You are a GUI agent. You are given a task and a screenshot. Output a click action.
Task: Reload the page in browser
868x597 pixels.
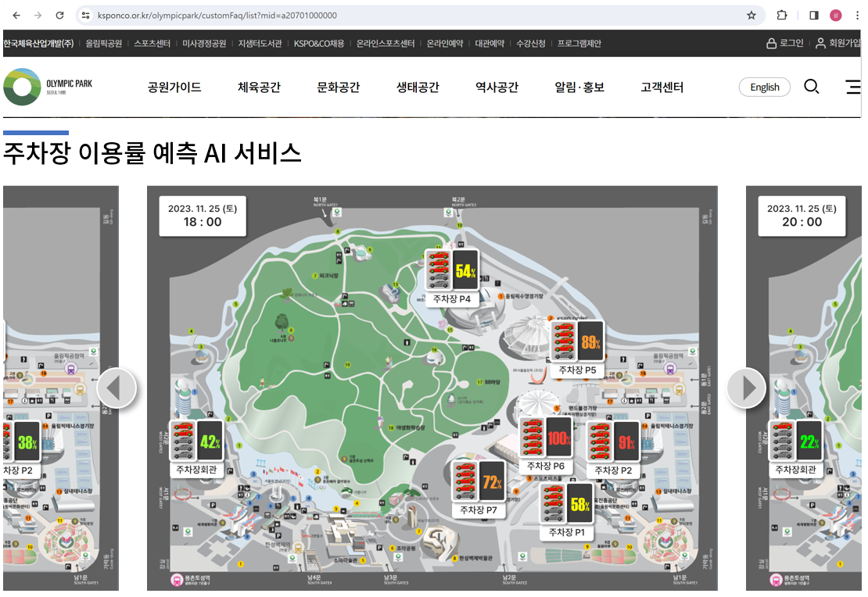(60, 15)
